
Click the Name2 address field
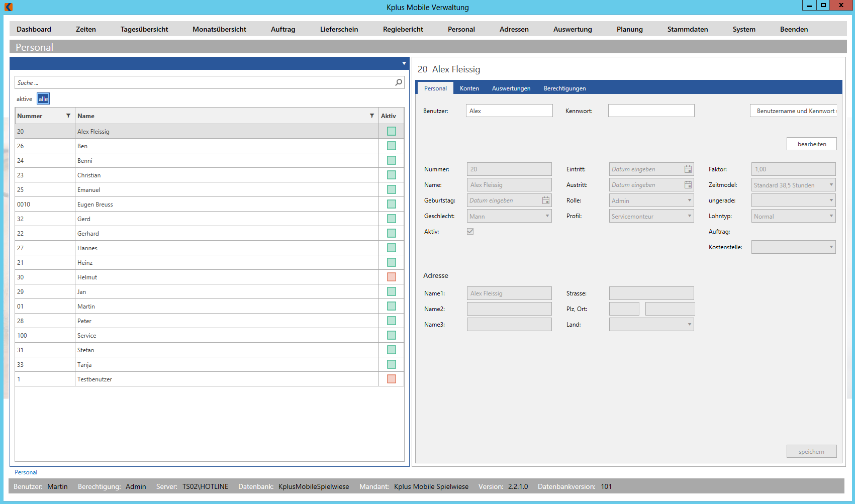pyautogui.click(x=509, y=309)
